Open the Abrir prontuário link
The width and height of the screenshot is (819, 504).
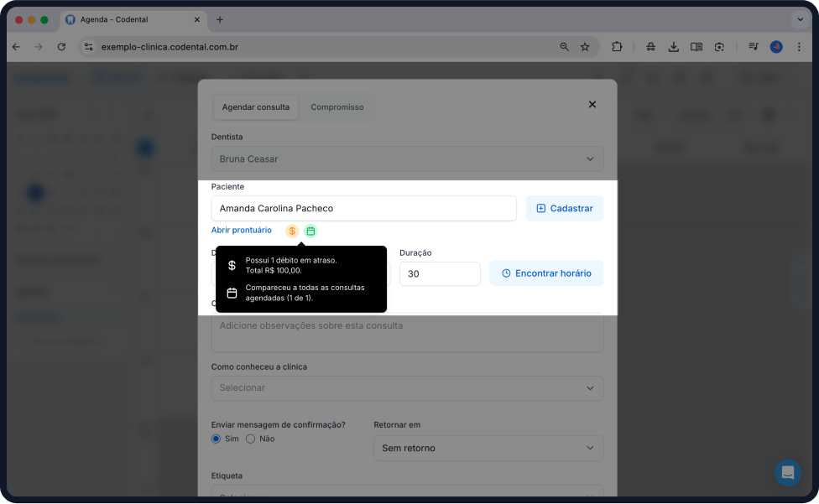242,230
